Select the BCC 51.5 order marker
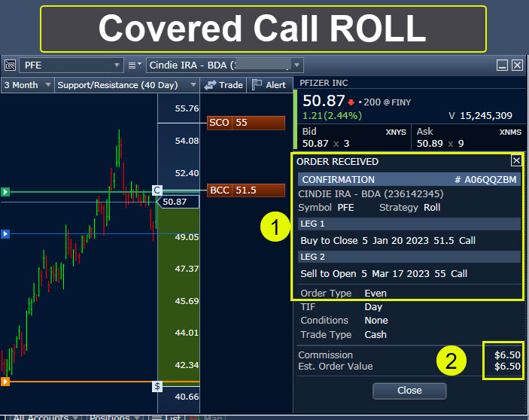The image size is (529, 420). coord(245,190)
